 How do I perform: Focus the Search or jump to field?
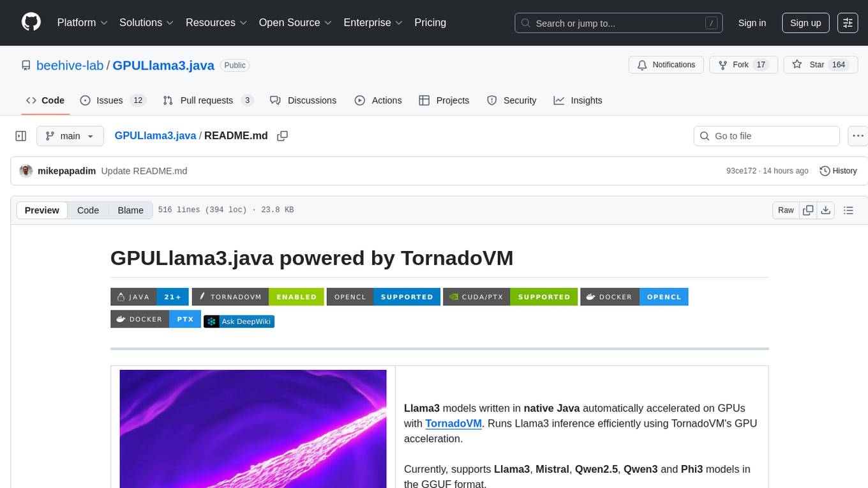coord(618,23)
